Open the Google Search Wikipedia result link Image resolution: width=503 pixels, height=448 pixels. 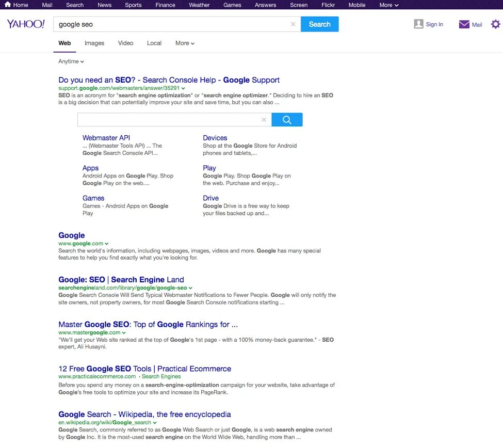point(144,414)
